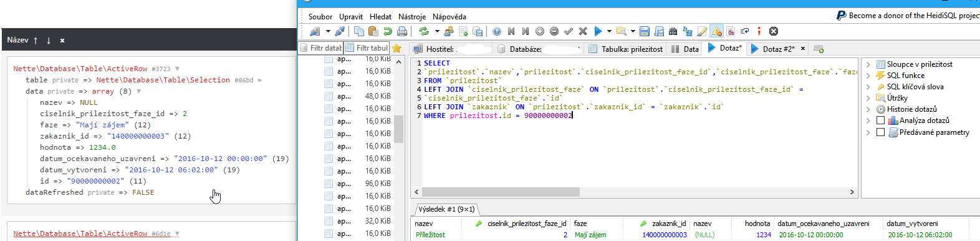Collapse the data array (8) dump
Viewport: 980px width, 241px height.
point(138,91)
